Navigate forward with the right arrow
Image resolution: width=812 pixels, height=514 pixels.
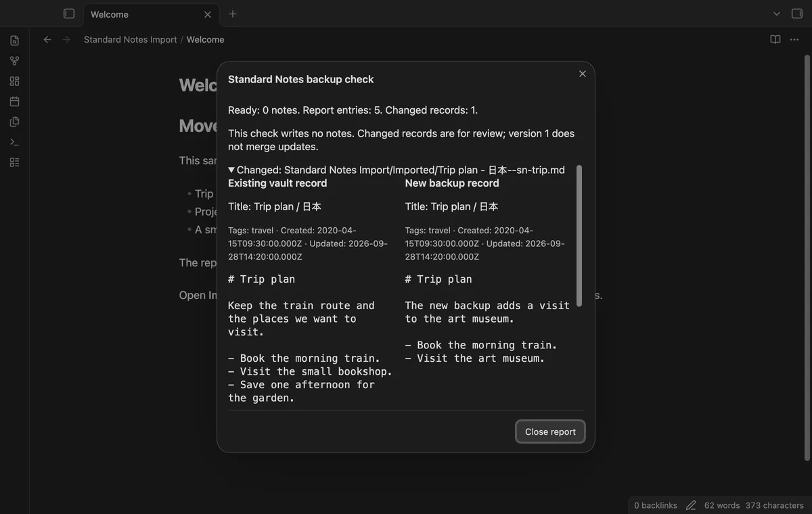pos(66,39)
